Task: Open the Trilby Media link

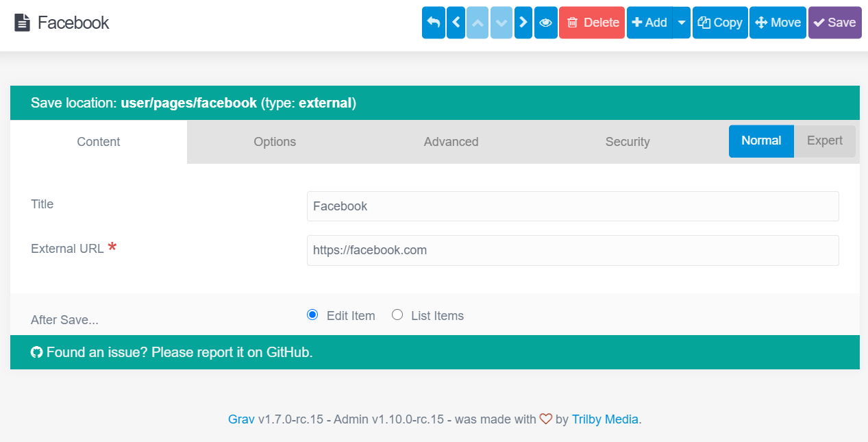Action: tap(605, 419)
